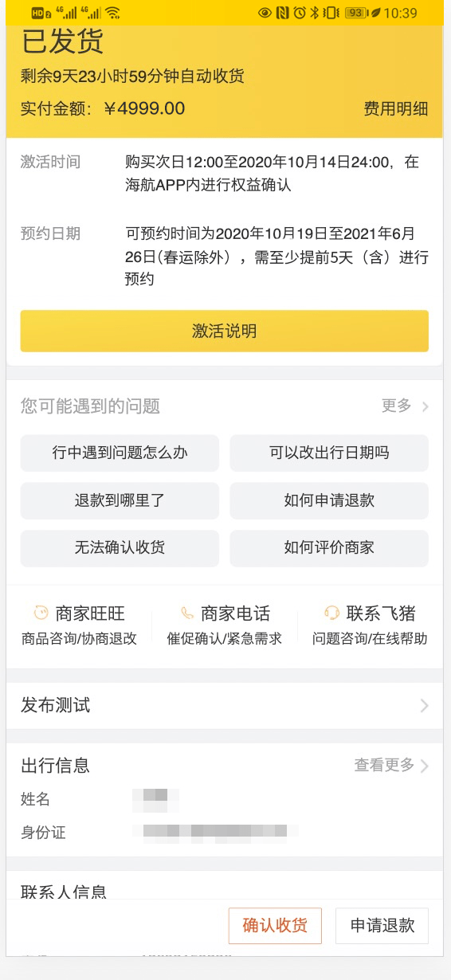Open the 发布测试 row chevron
451x980 pixels.
point(424,706)
